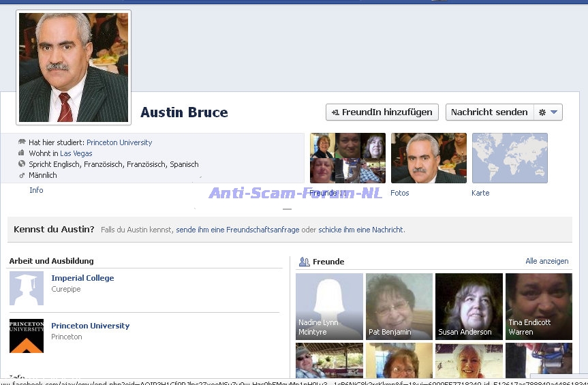Click the Princeton University logo icon

(x=27, y=336)
